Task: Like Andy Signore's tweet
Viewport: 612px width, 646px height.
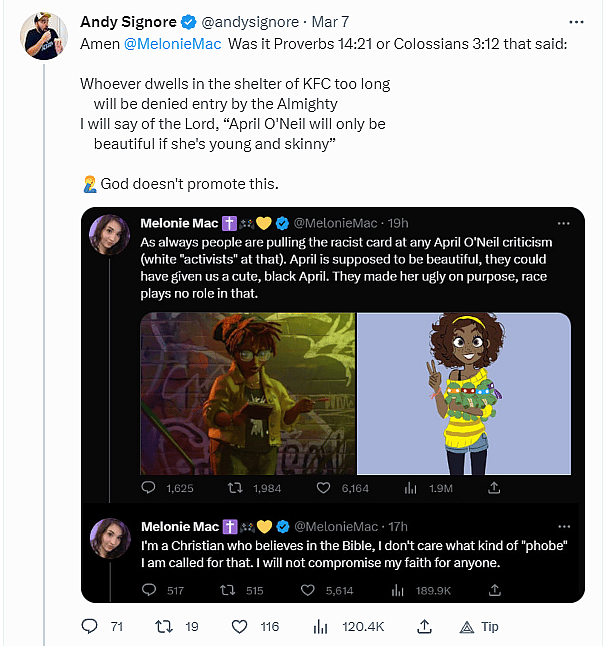Action: pyautogui.click(x=240, y=627)
